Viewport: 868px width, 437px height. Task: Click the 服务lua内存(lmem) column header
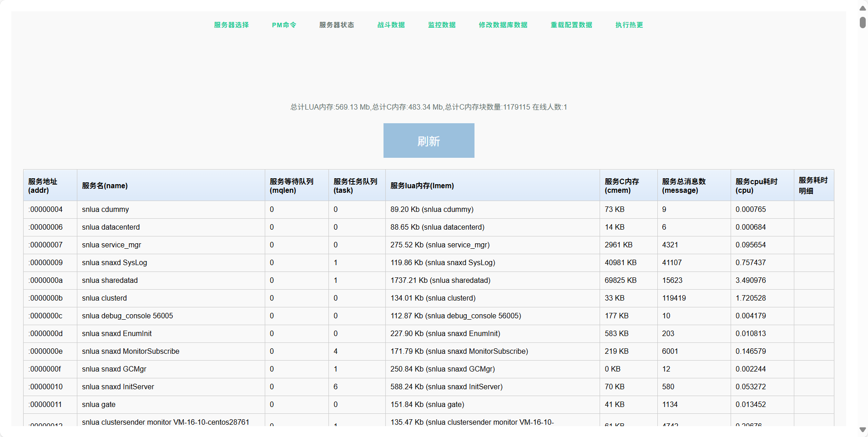point(422,186)
